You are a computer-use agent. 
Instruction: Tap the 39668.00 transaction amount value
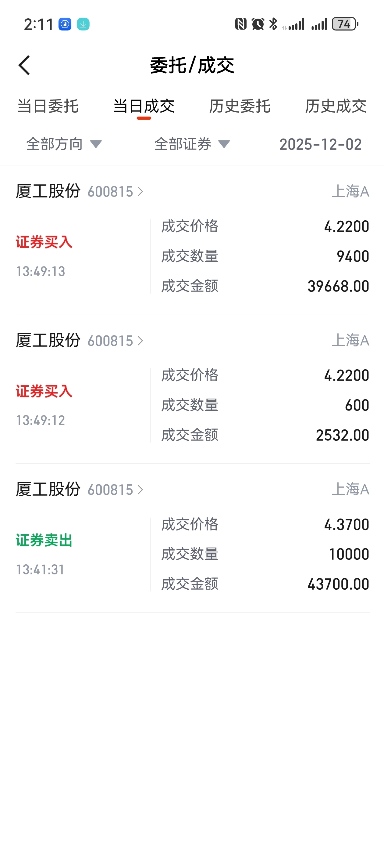point(338,286)
